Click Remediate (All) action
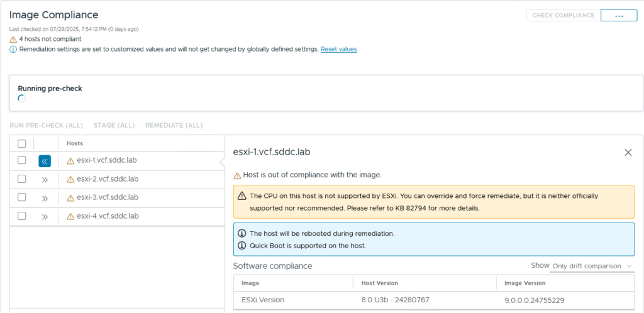644x313 pixels. [174, 125]
